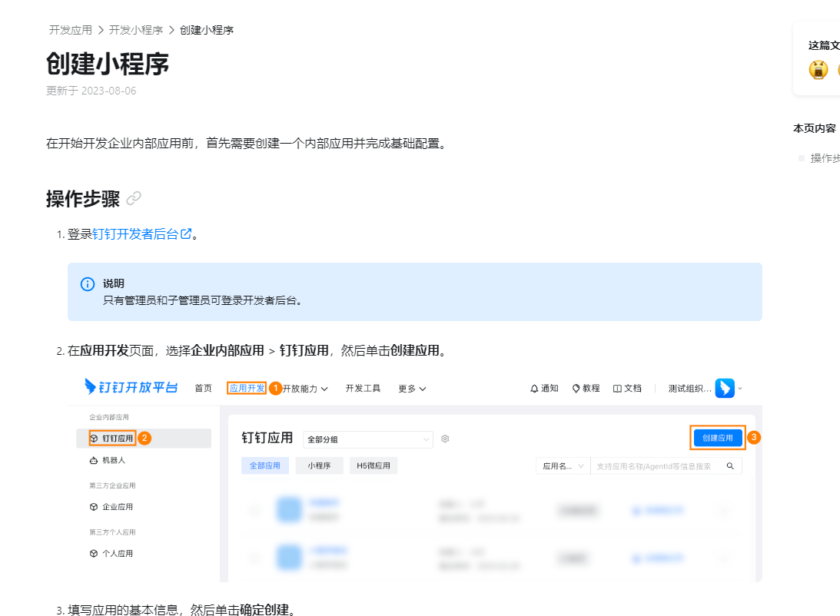Click the 本页内容 heading
This screenshot has height=616, width=840.
click(815, 128)
